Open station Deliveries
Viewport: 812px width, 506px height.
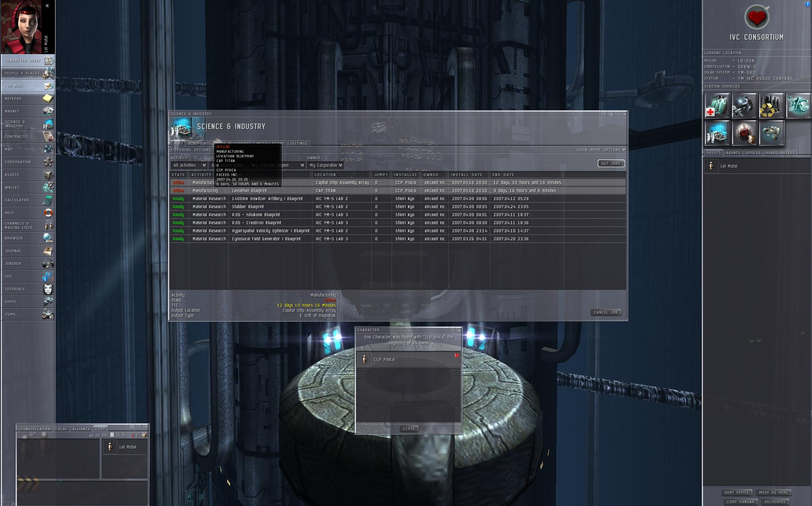[775, 502]
